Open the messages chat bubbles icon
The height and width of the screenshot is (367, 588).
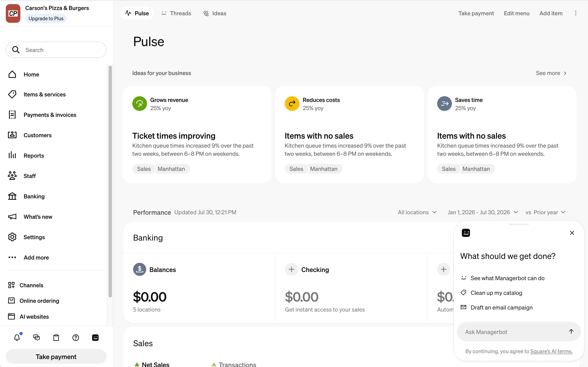pos(37,337)
